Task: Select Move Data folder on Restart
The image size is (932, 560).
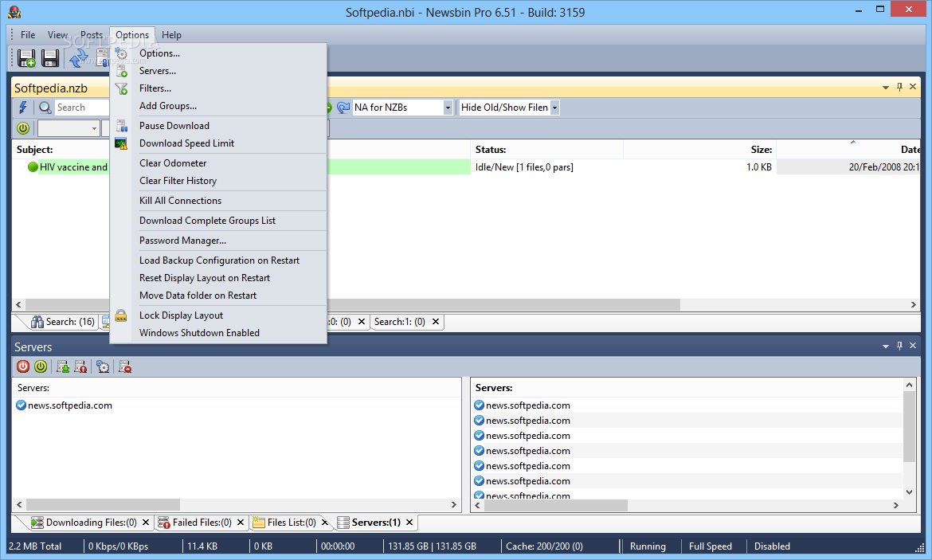Action: click(218, 296)
